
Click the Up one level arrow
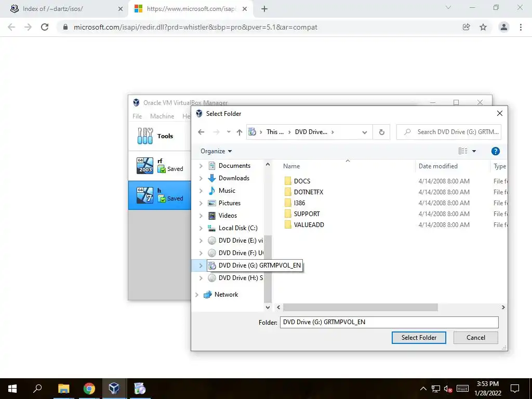[240, 132]
